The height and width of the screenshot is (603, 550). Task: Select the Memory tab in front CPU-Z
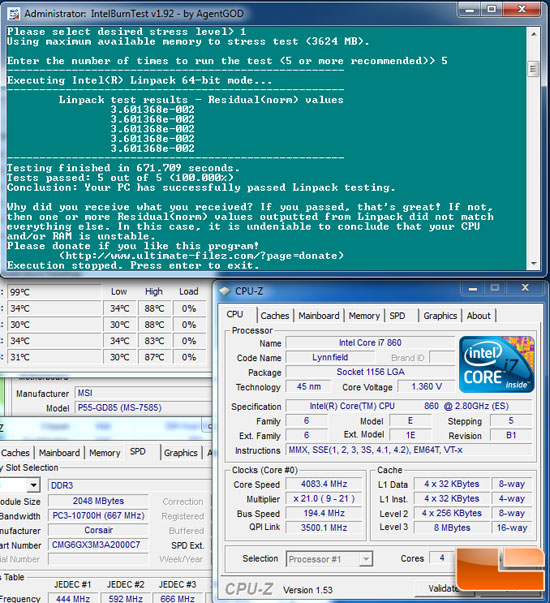(x=364, y=316)
